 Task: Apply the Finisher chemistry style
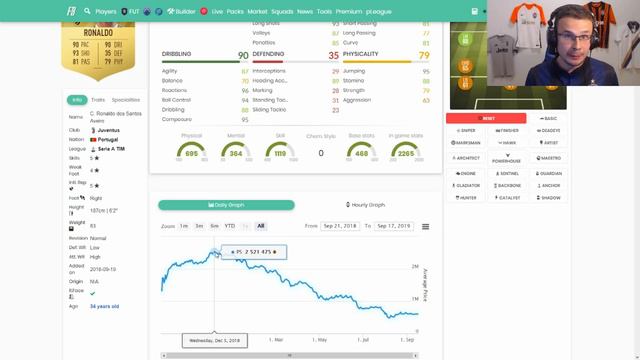point(507,131)
